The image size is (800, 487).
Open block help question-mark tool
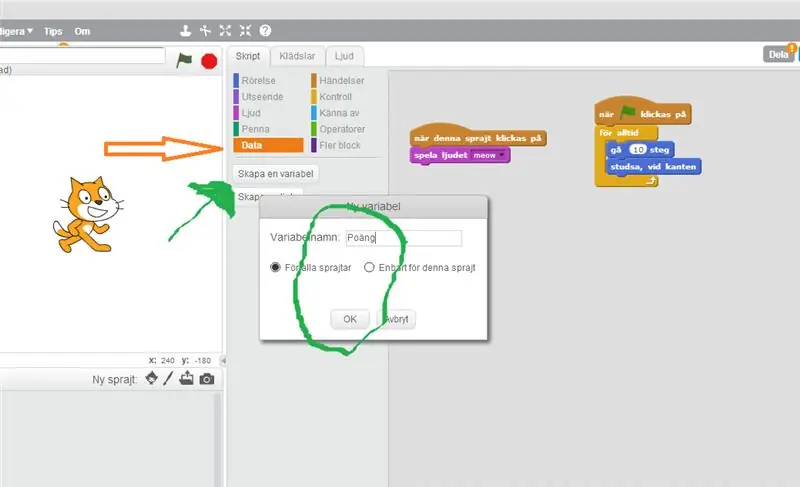pyautogui.click(x=265, y=31)
